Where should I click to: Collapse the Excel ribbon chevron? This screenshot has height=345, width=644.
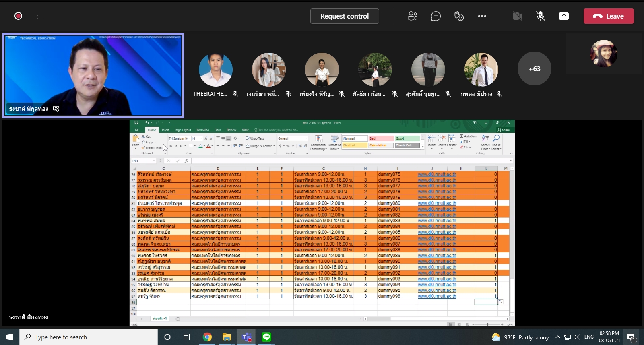tap(511, 153)
